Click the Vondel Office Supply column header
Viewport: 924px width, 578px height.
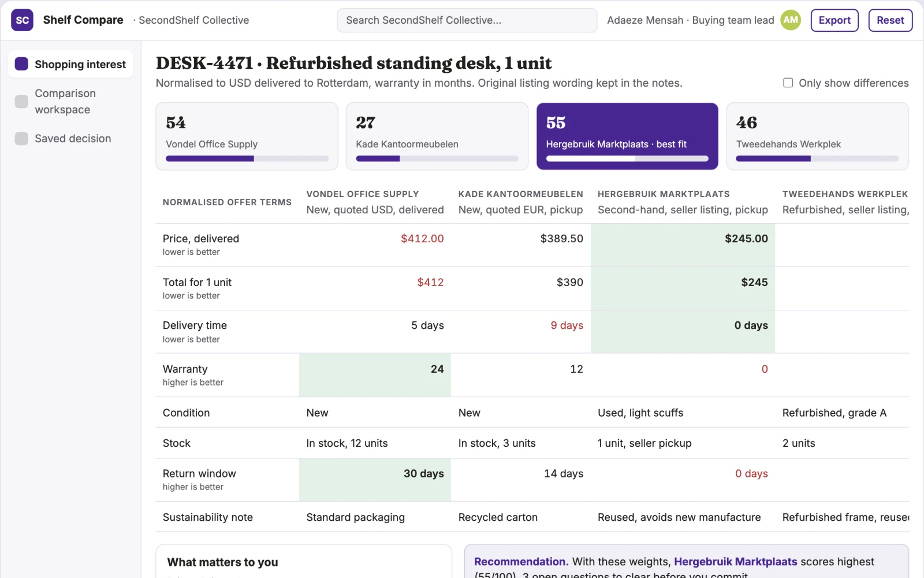375,202
